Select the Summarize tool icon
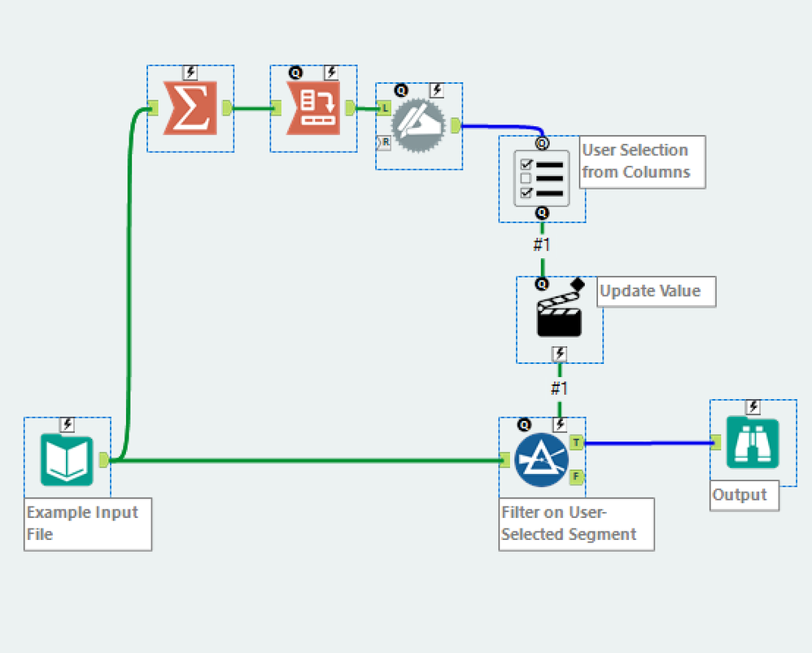 pyautogui.click(x=190, y=108)
